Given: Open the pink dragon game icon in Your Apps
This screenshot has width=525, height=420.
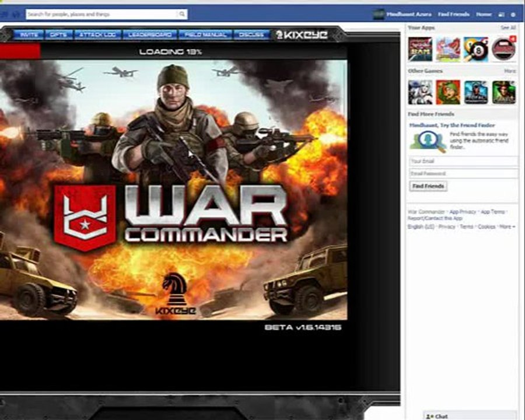Looking at the screenshot, I should (448, 49).
